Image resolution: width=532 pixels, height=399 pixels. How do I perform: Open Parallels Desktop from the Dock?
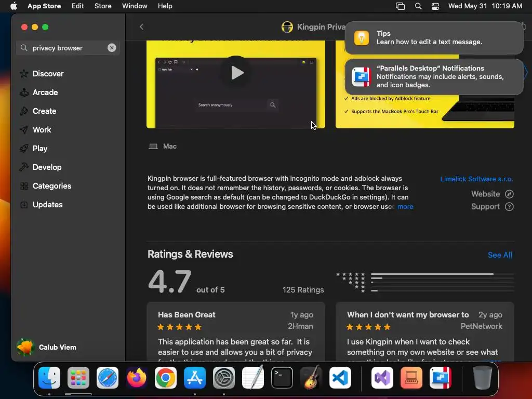[441, 378]
